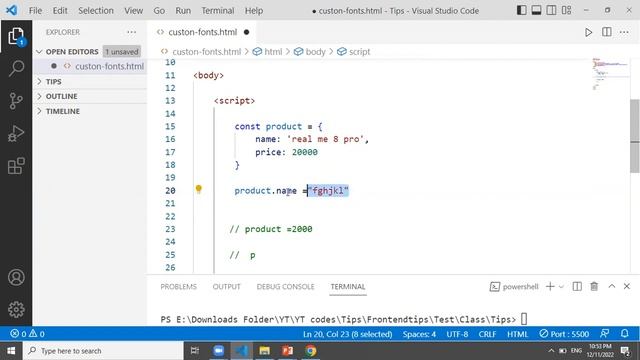The image size is (640, 360).
Task: Click Type here to search box
Action: click(103, 351)
